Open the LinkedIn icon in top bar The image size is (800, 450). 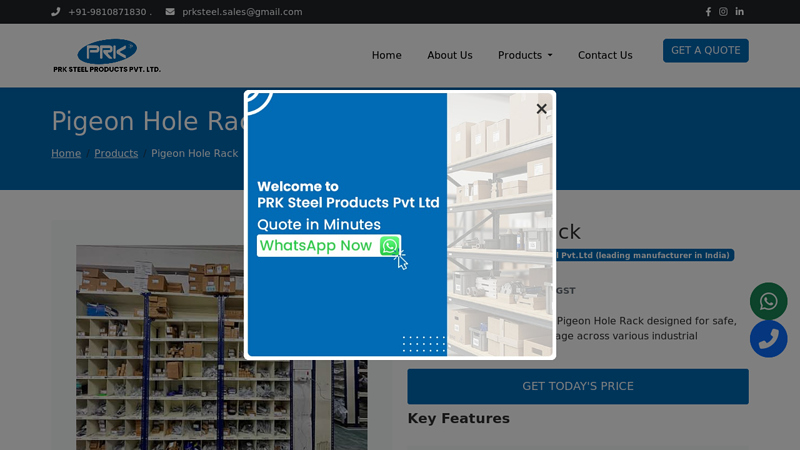(739, 12)
